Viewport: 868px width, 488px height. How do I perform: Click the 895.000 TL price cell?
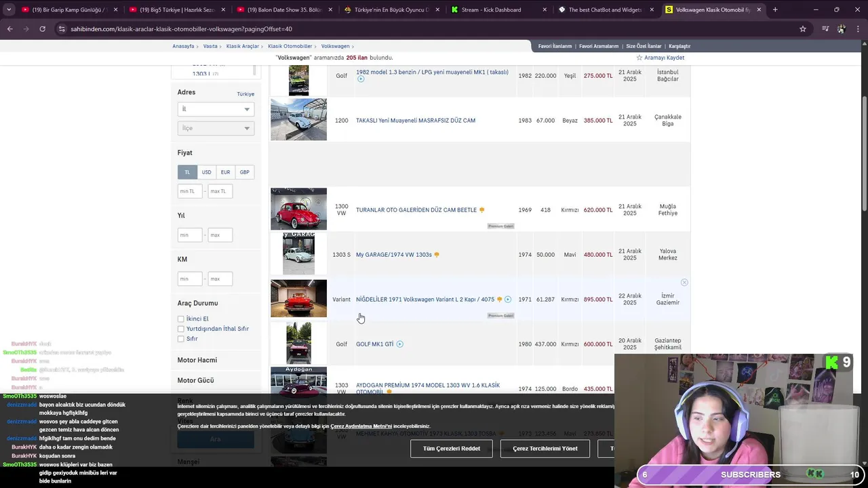tap(598, 300)
